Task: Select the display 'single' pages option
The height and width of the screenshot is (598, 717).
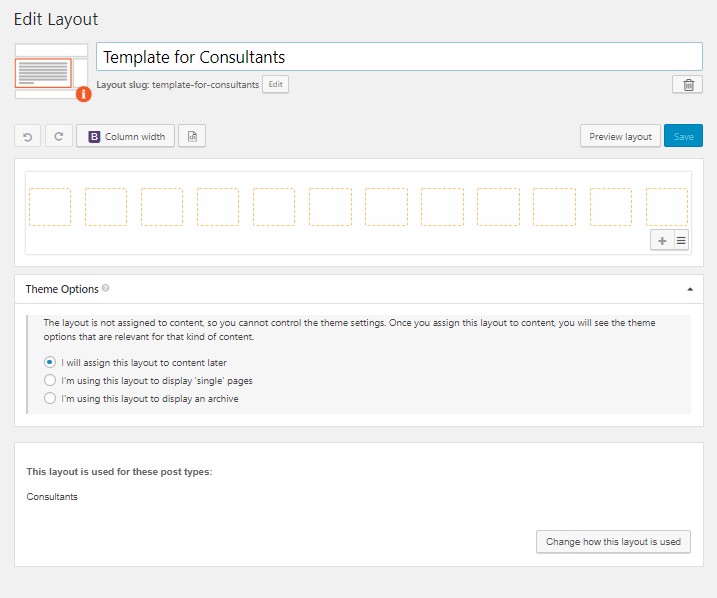Action: click(x=50, y=380)
